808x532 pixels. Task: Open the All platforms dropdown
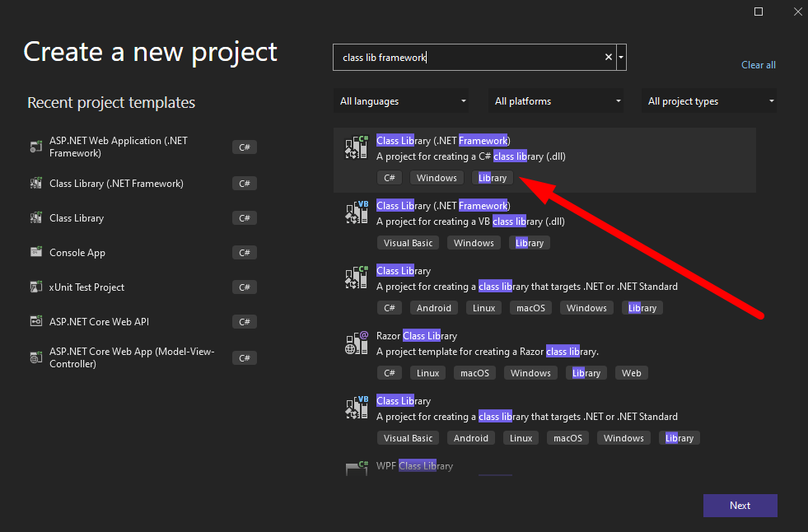point(556,101)
